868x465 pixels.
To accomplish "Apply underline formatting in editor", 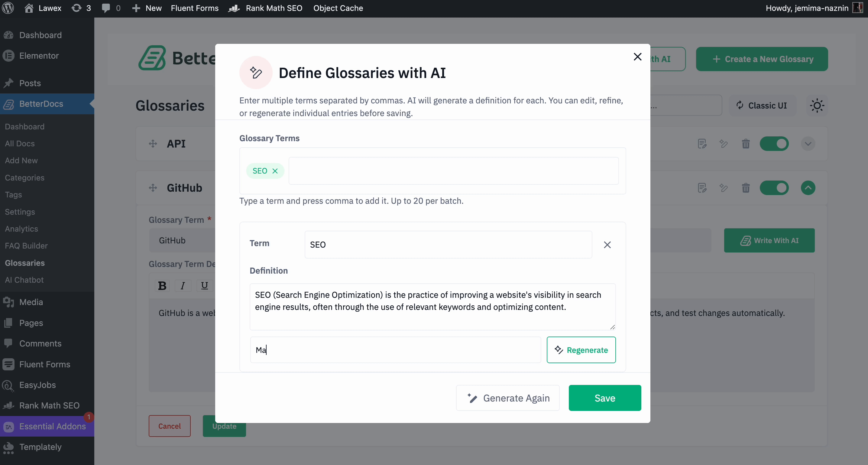I will tap(204, 286).
